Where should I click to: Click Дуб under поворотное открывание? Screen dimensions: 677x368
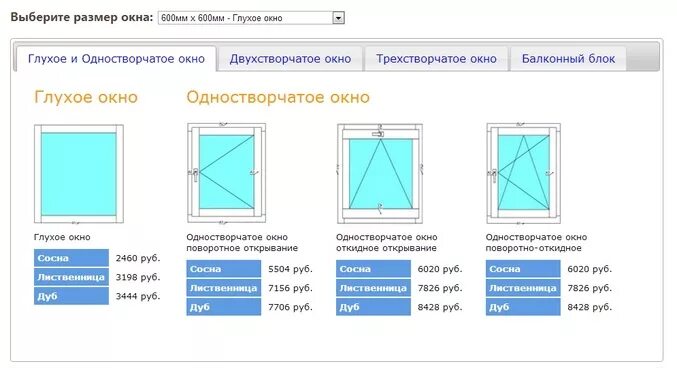coord(224,307)
